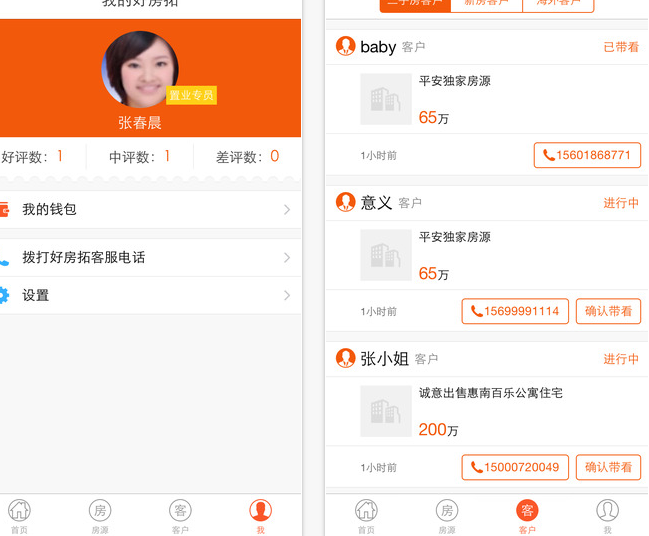This screenshot has height=536, width=649.
Task: Switch to the 新房客户 tab
Action: tap(486, 4)
